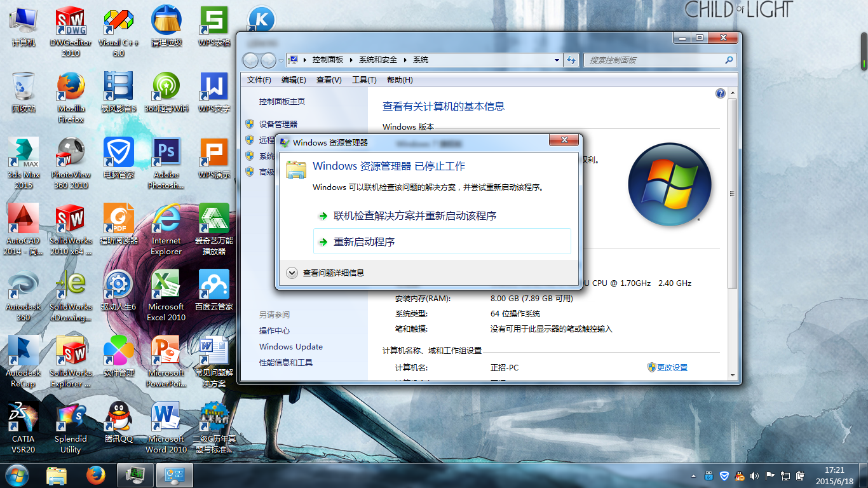Select the SolidWorks eDrawings shortcut
The image size is (868, 488).
(x=71, y=296)
